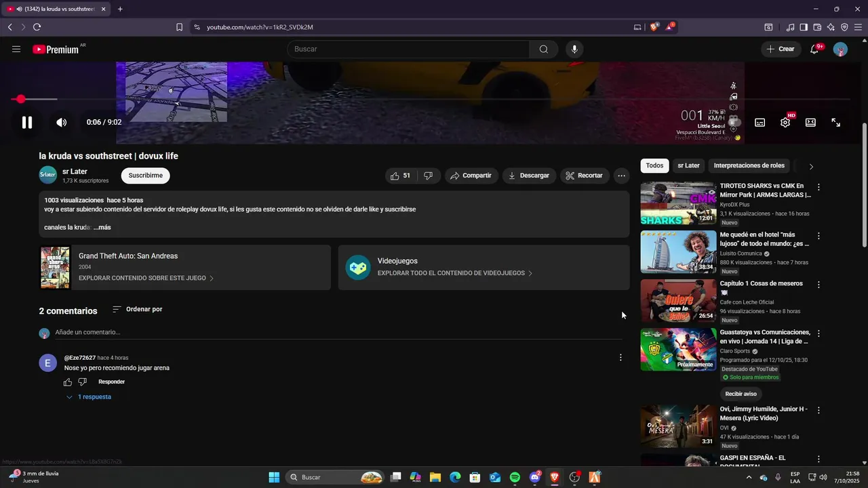This screenshot has height=488, width=868.
Task: Open options menu for @Eze72627 comment
Action: pos(620,357)
